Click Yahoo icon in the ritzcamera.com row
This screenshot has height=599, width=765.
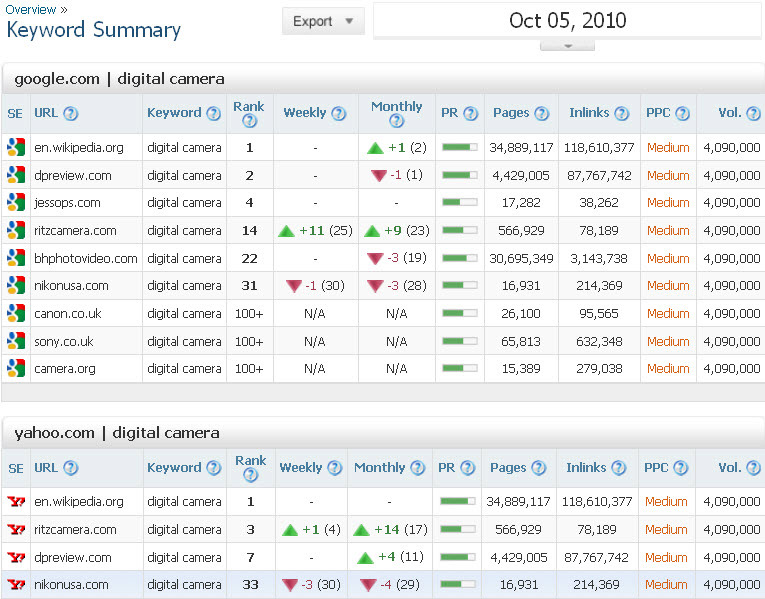15,530
